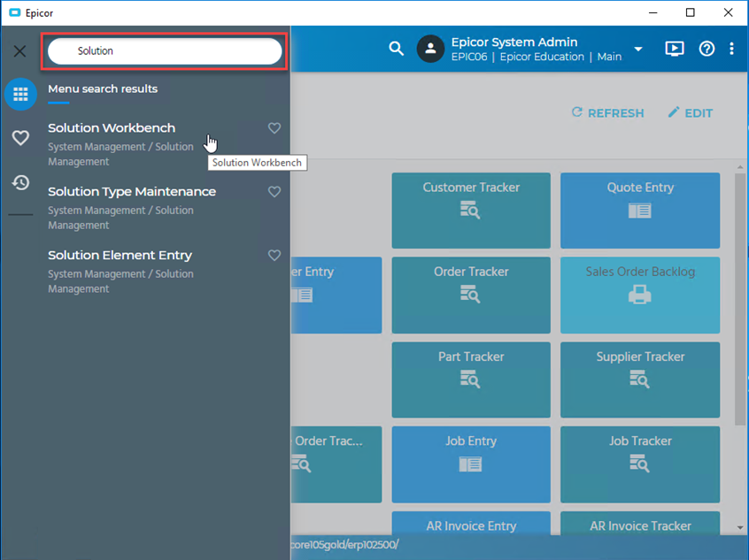Favorite Solution Workbench with heart toggle

(x=274, y=128)
